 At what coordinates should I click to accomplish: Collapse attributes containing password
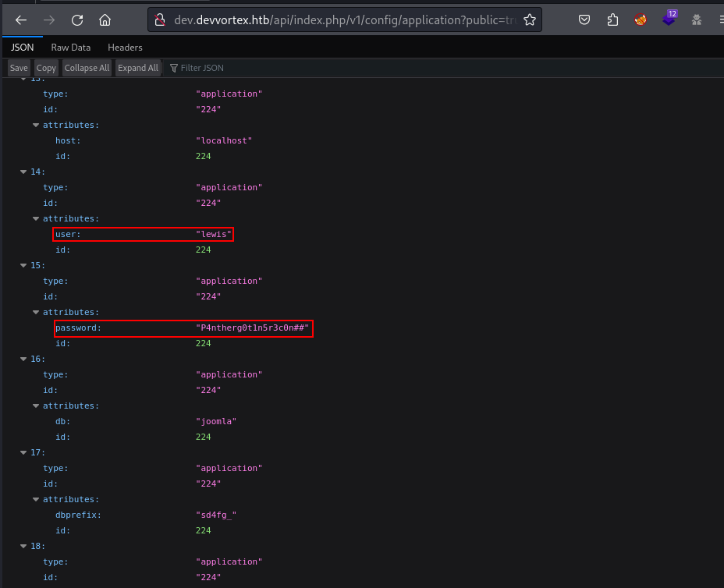click(36, 313)
